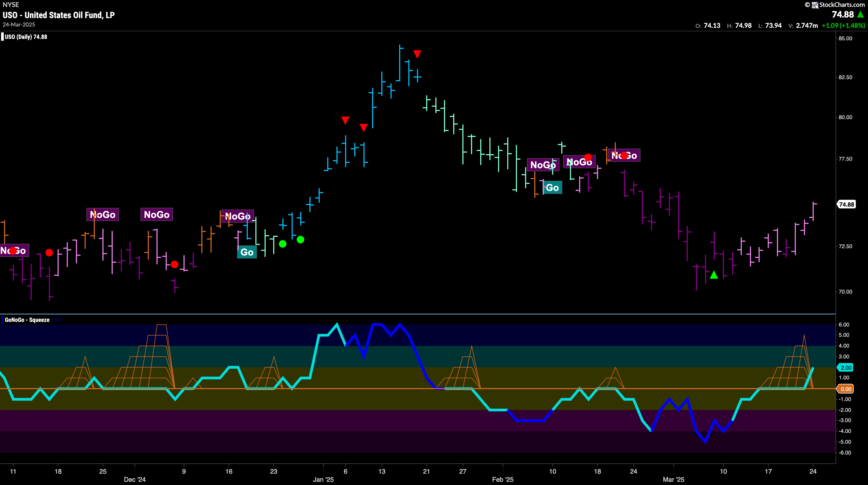868x485 pixels.
Task: Click the USO (Daily) 74.88 legend
Action: pyautogui.click(x=26, y=37)
